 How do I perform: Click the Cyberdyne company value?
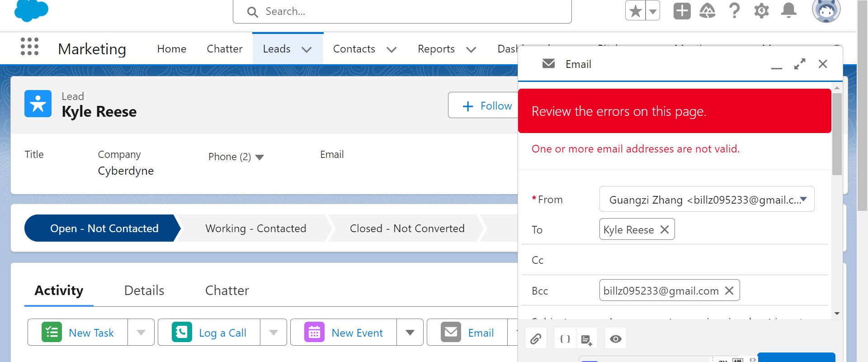126,171
